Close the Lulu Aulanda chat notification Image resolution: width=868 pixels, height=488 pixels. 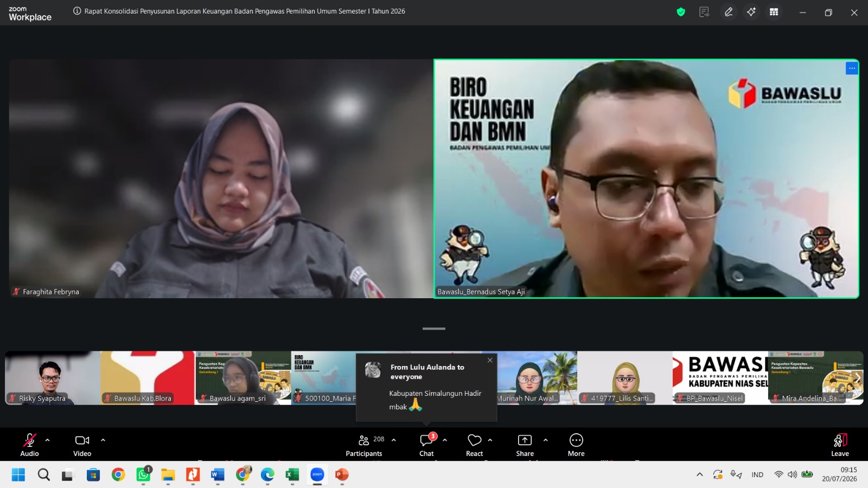point(490,360)
